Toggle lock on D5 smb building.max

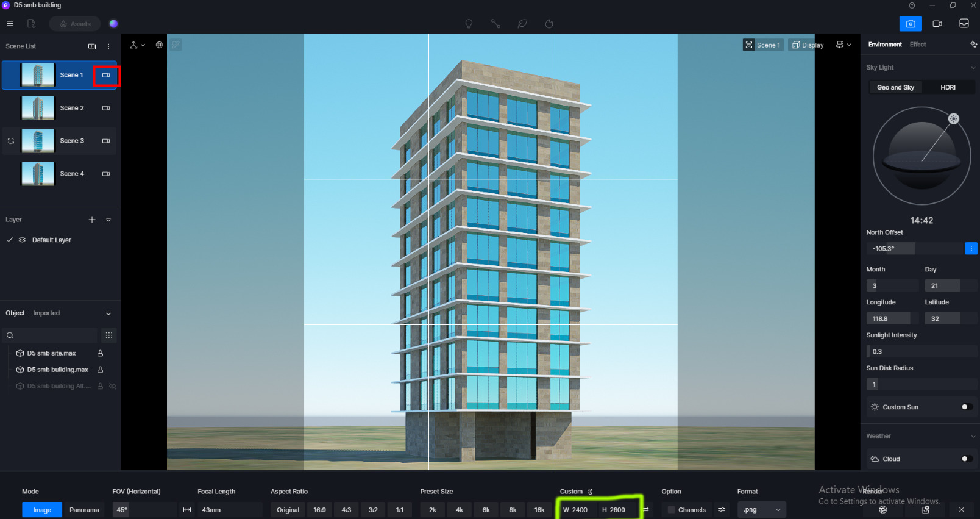pyautogui.click(x=101, y=370)
